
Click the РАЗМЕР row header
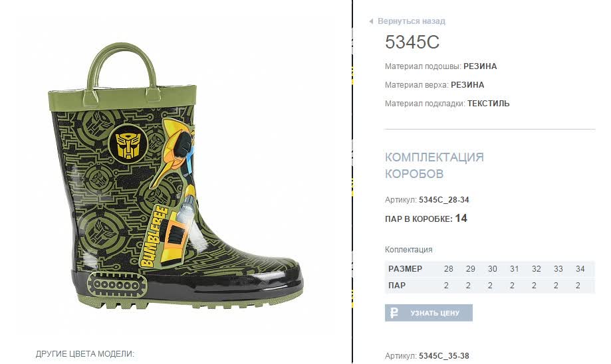[x=406, y=269]
